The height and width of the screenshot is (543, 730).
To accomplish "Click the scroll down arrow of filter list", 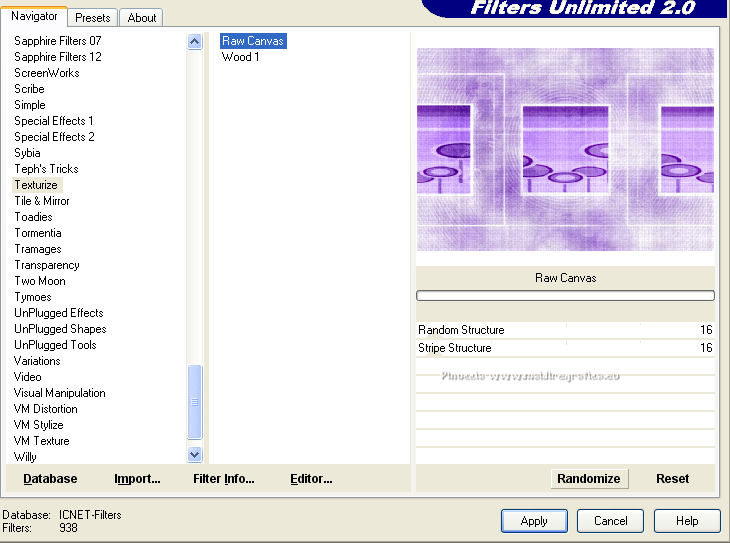I will (195, 454).
